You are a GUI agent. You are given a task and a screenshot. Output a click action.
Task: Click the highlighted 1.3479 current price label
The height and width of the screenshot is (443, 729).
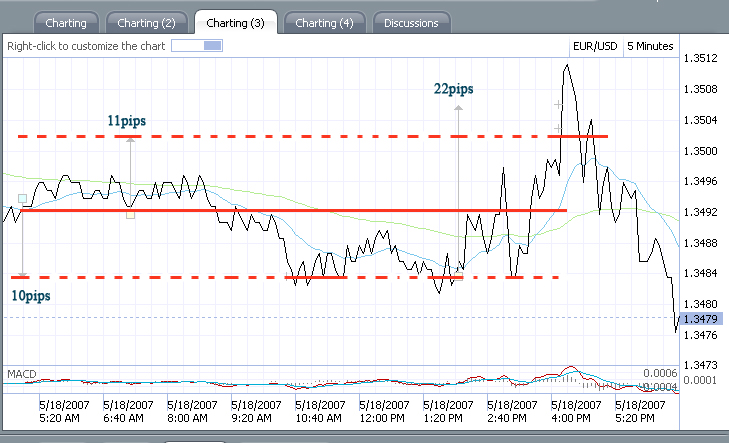click(701, 319)
